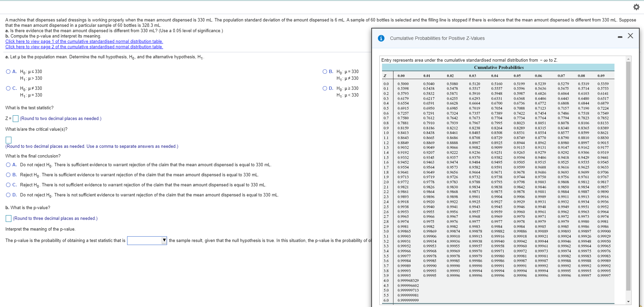Select hypothesis option A with H0: μ ≤ 330
Image resolution: width=644 pixels, height=307 pixels.
[x=8, y=71]
